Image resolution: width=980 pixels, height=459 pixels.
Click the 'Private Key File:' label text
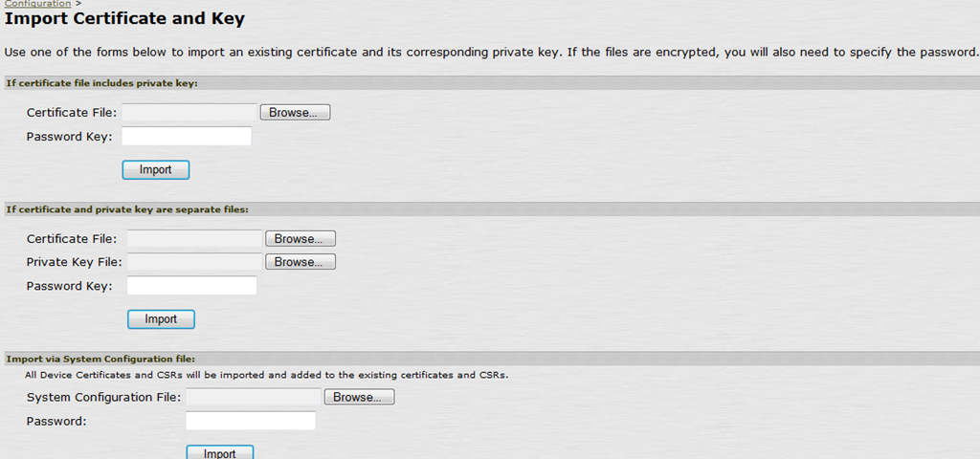[73, 262]
